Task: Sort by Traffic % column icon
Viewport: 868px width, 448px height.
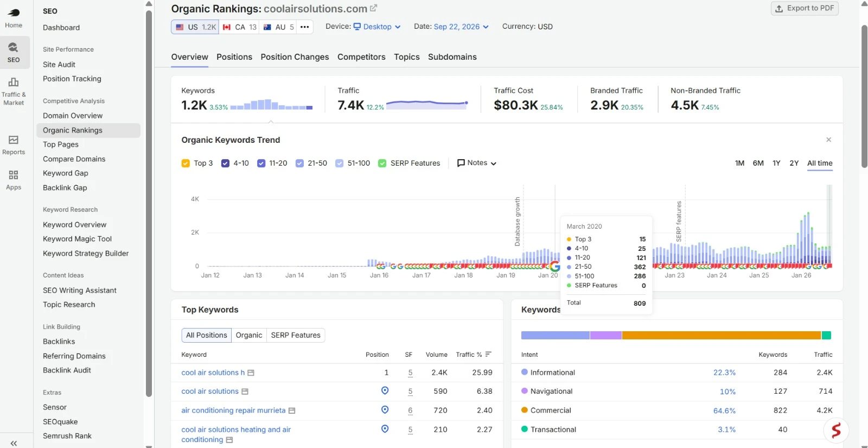Action: 488,354
